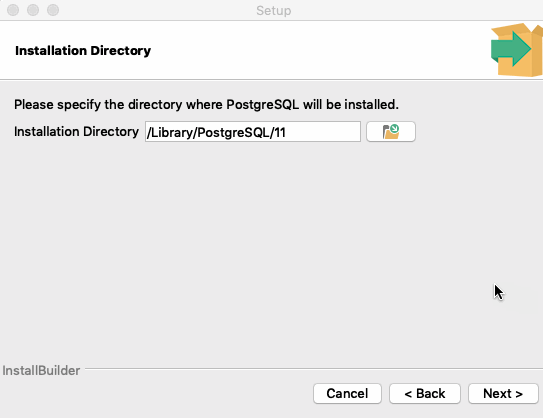Click the InstallBuilder label
The height and width of the screenshot is (418, 543).
point(41,371)
